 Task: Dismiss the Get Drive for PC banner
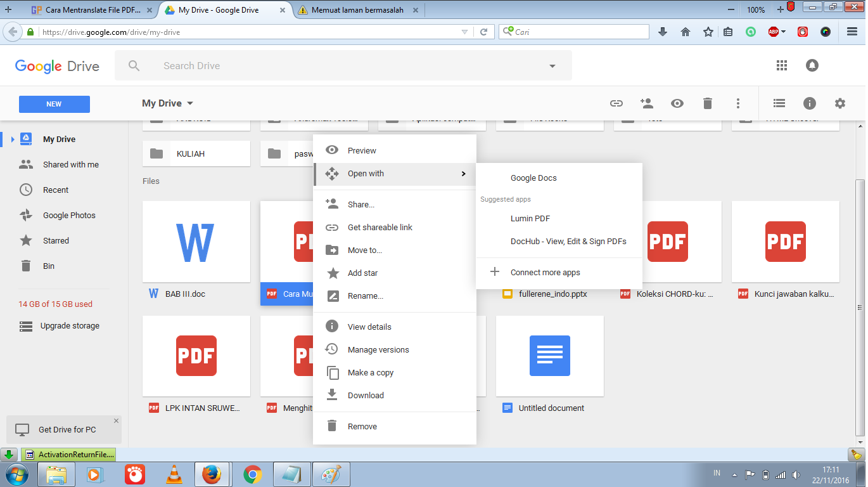tap(116, 420)
